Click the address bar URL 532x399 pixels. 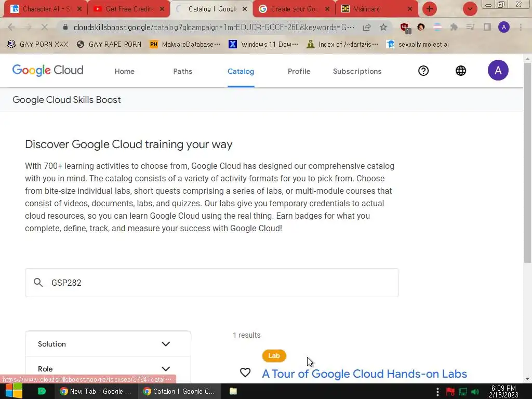214,27
